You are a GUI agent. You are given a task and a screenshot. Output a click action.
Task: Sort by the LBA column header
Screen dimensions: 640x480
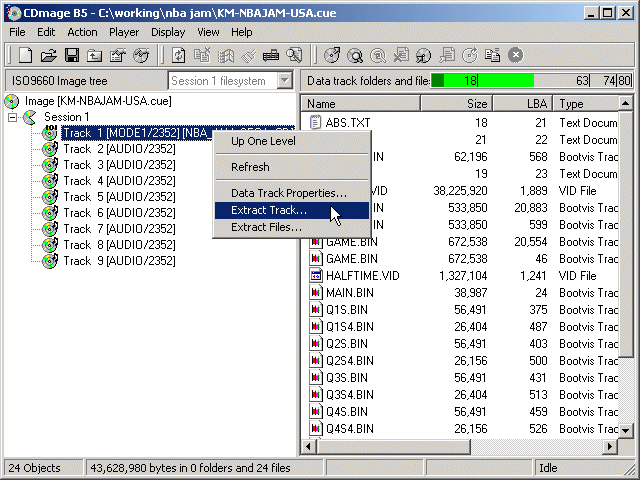point(523,104)
